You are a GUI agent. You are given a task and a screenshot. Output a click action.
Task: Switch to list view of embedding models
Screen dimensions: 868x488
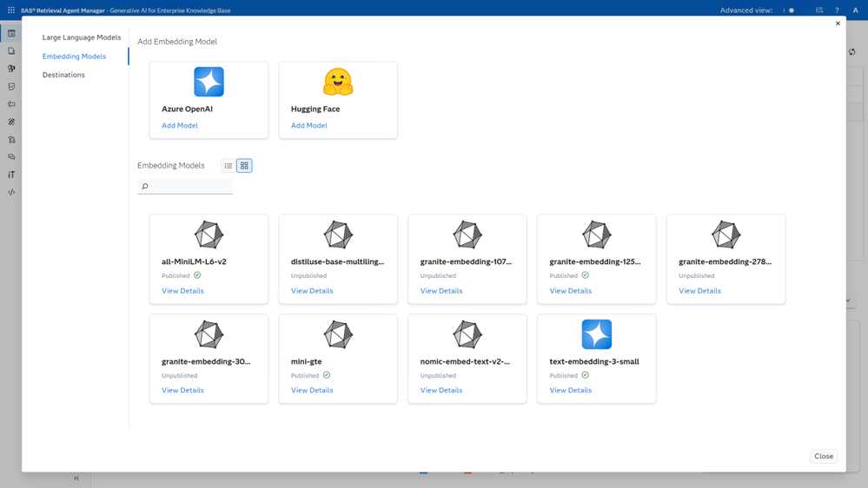pyautogui.click(x=228, y=166)
